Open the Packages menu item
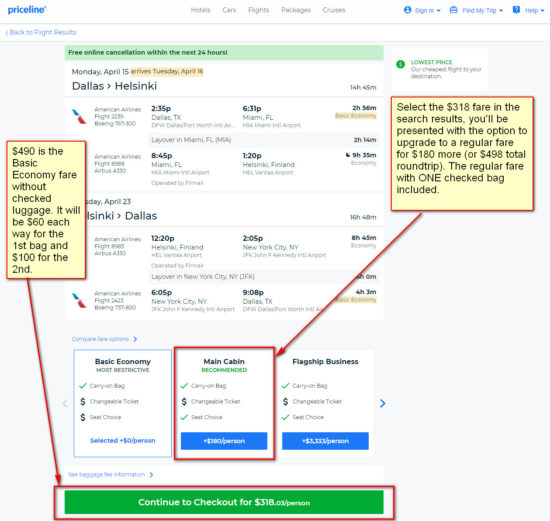Image resolution: width=550 pixels, height=521 pixels. pos(296,10)
